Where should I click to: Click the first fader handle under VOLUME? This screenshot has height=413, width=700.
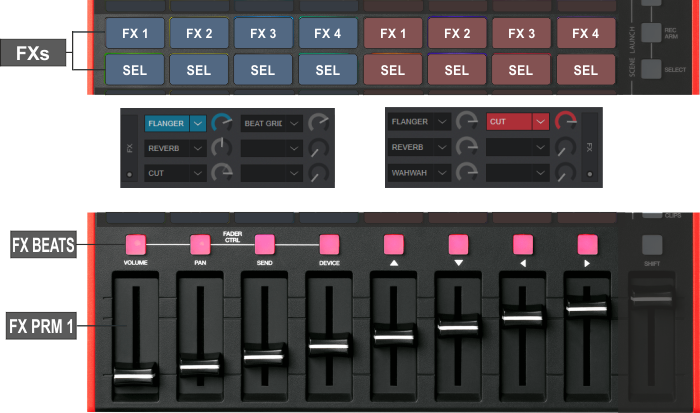134,374
